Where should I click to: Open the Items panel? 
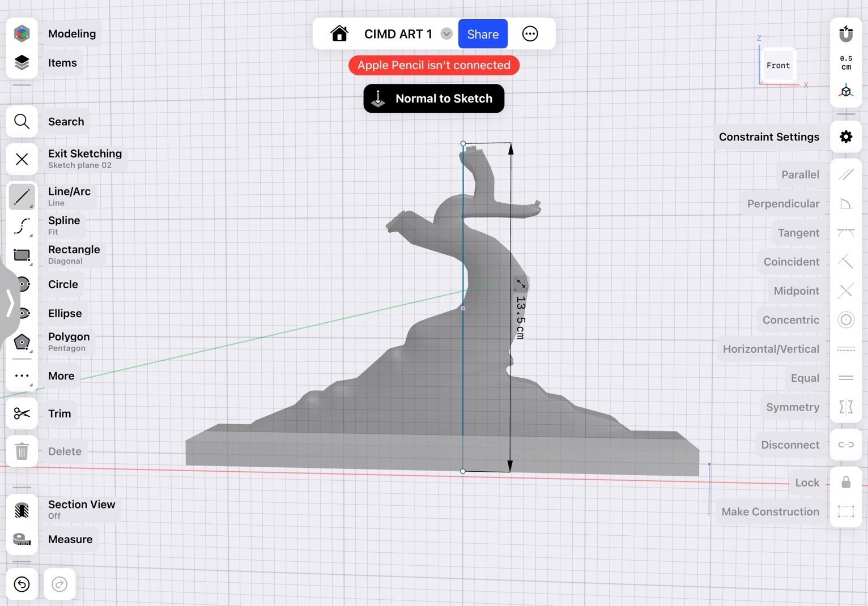tap(22, 62)
